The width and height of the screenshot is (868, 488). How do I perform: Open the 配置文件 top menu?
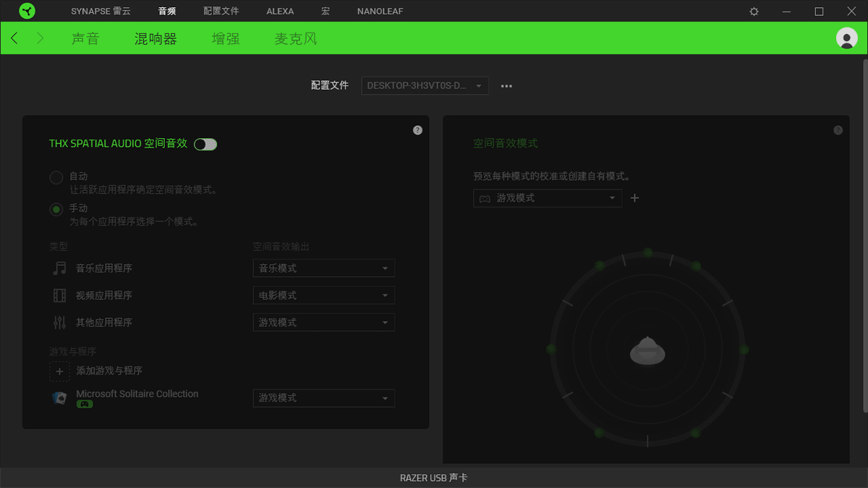tap(221, 12)
